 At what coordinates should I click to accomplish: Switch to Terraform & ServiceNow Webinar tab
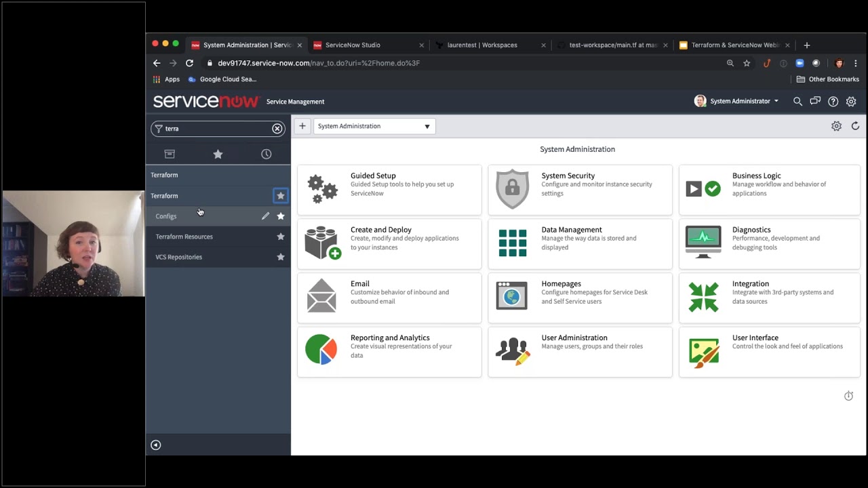(733, 45)
